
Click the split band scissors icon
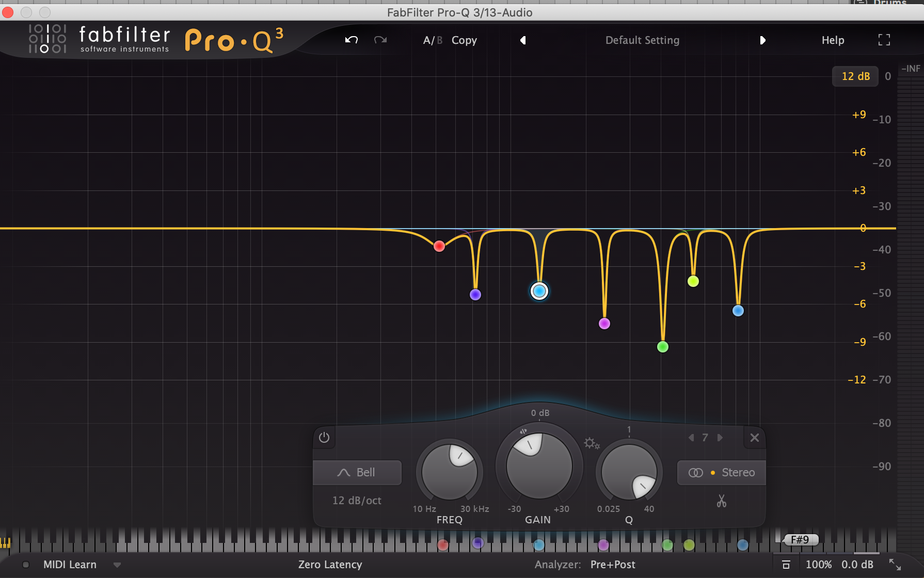[x=722, y=501]
